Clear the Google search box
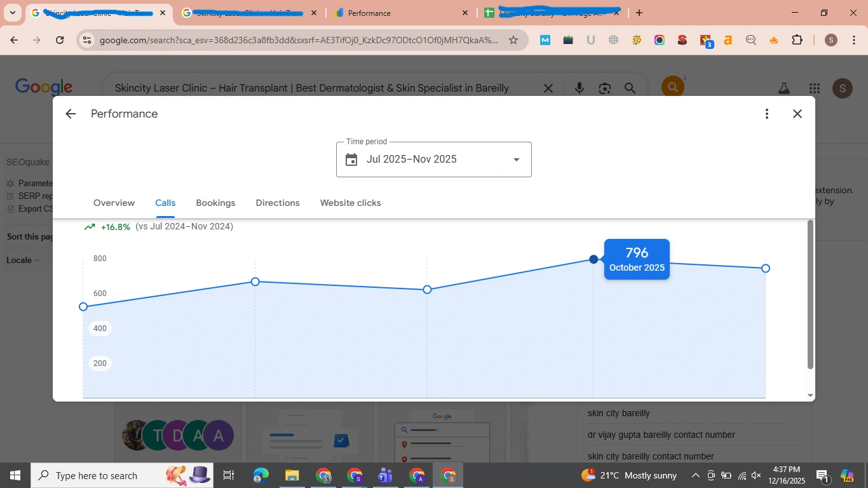This screenshot has height=488, width=868. (x=548, y=88)
